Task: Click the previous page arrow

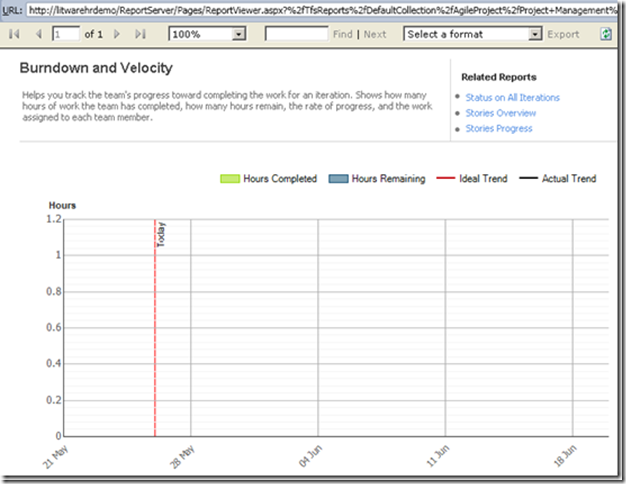Action: click(x=38, y=34)
